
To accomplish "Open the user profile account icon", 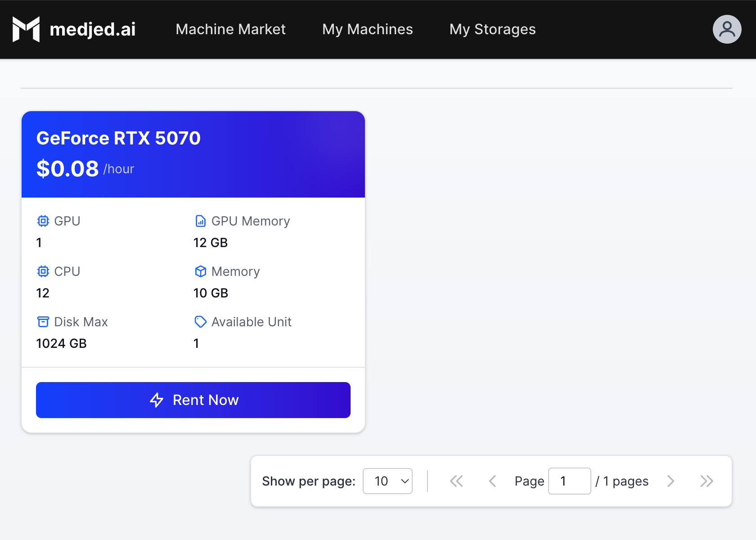I will (727, 29).
